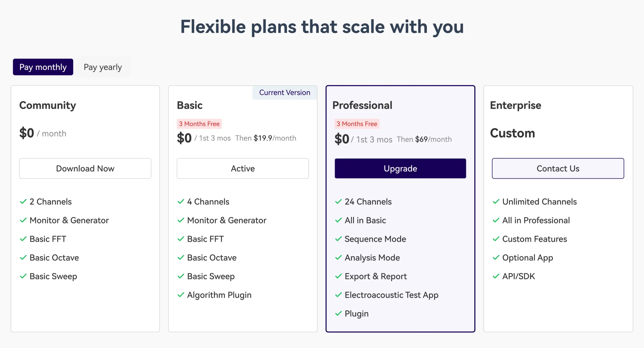Click the Professional plan title
This screenshot has width=644, height=348.
point(362,105)
